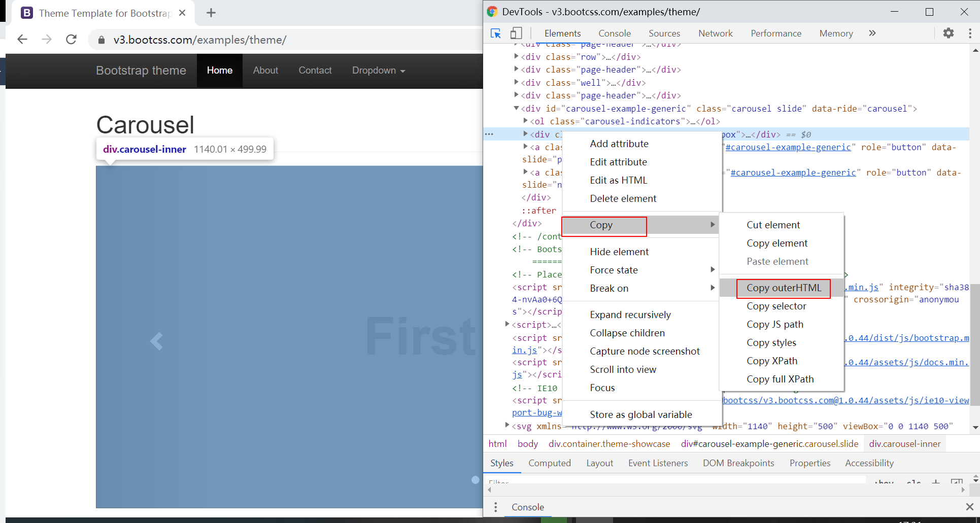Click the ellipsis on selected DOM row
This screenshot has height=523, width=980.
(489, 134)
